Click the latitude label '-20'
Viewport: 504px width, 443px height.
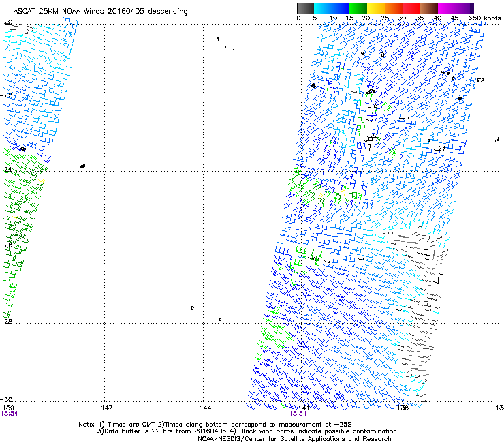click(x=6, y=22)
